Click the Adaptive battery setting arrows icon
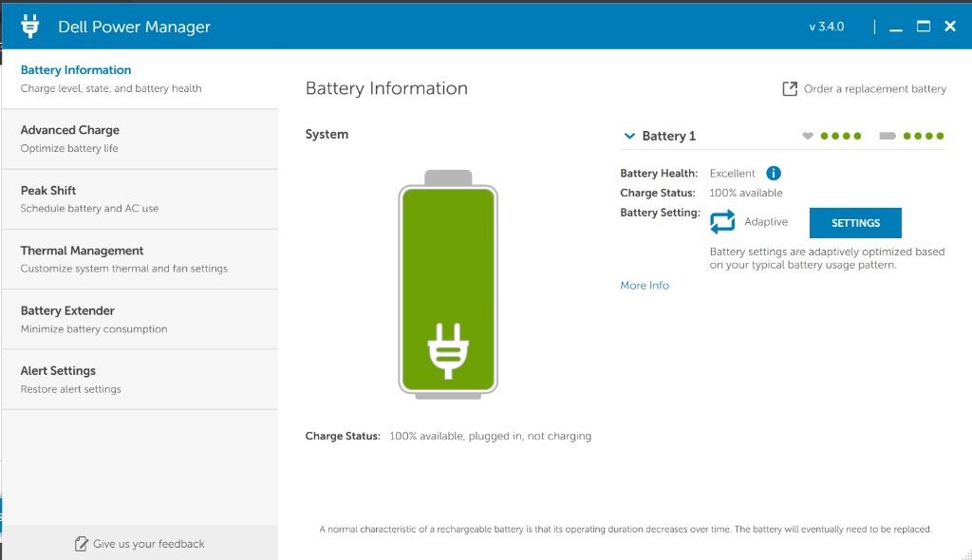Image resolution: width=972 pixels, height=560 pixels. click(x=722, y=222)
